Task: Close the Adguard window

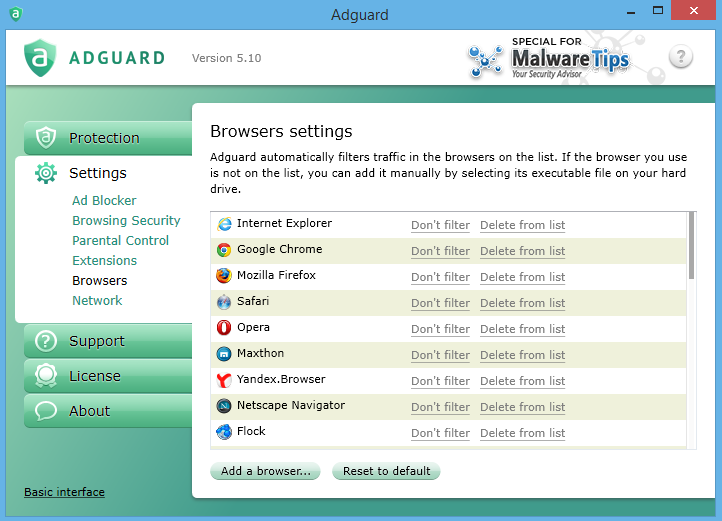Action: 694,10
